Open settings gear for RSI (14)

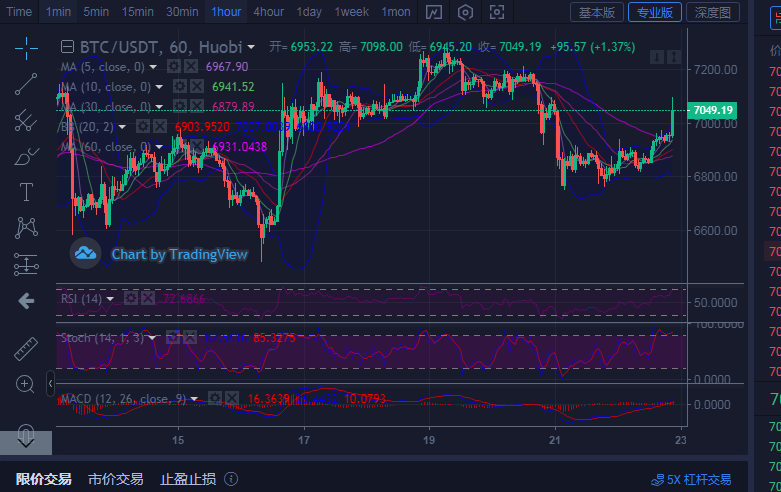(x=131, y=298)
